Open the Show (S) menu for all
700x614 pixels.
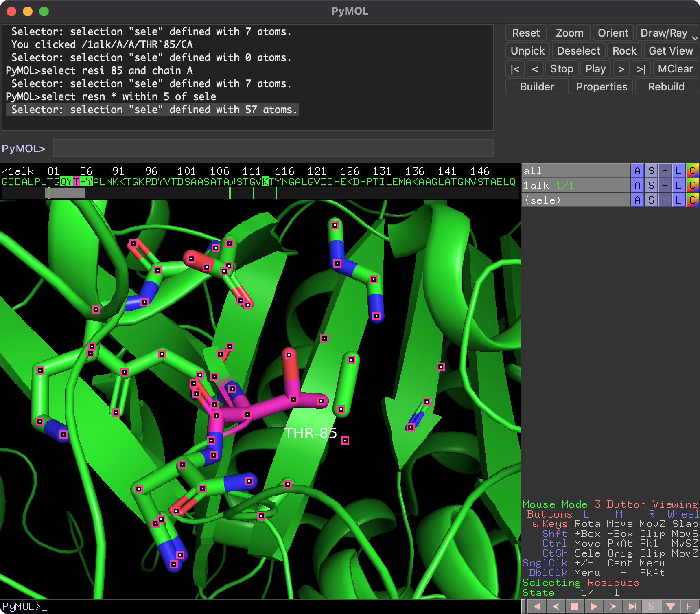click(651, 171)
